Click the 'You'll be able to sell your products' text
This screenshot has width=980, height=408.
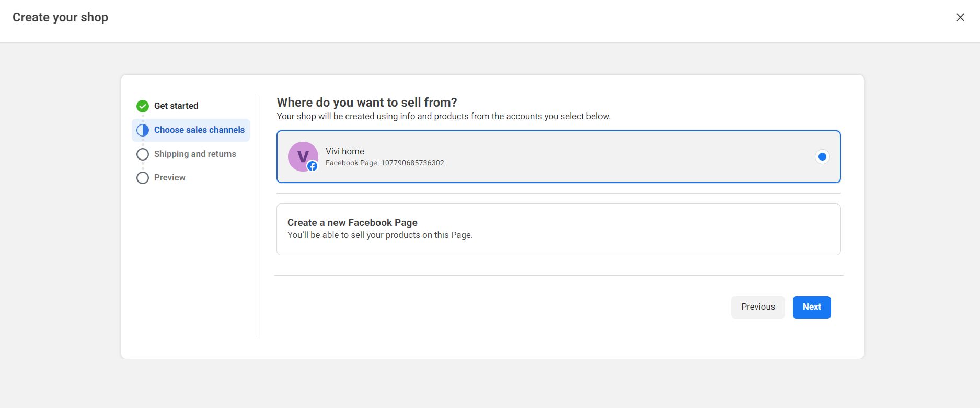(380, 235)
